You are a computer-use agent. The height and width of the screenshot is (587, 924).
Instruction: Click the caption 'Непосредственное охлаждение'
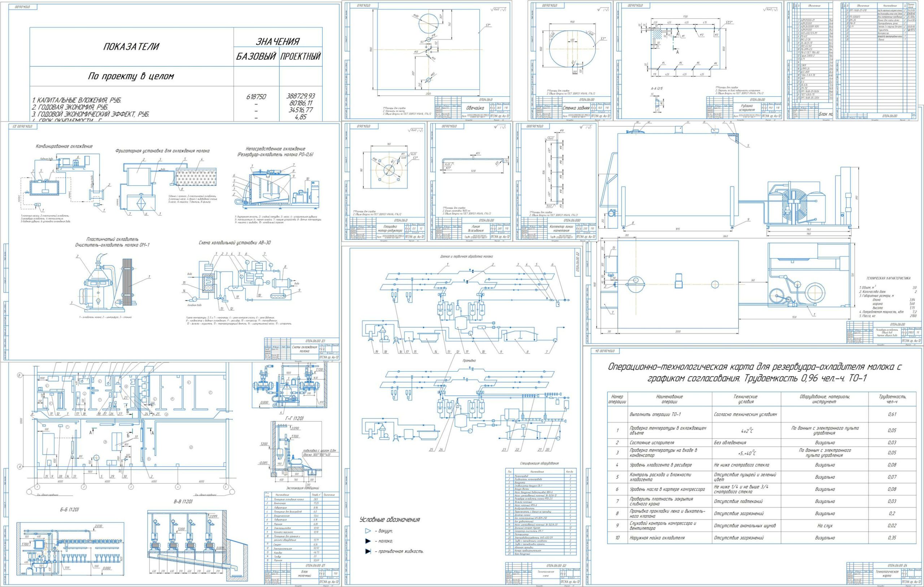(x=275, y=149)
